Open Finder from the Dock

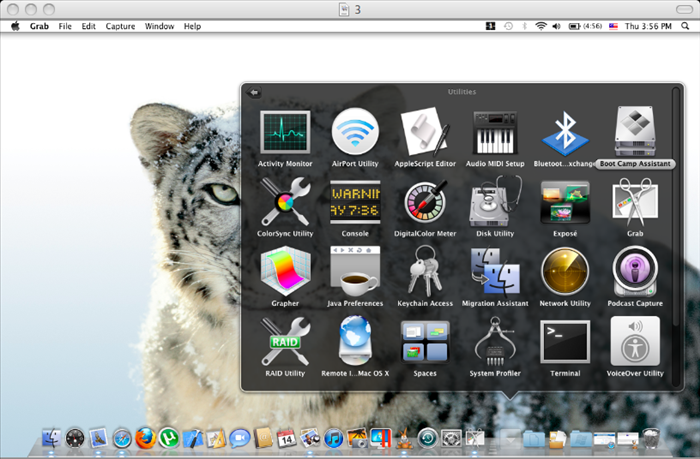(51, 438)
